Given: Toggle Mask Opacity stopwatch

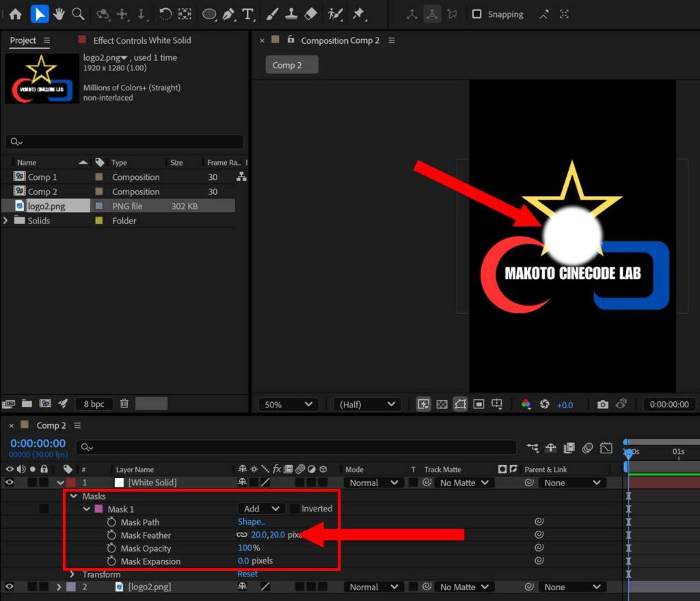Looking at the screenshot, I should (111, 548).
